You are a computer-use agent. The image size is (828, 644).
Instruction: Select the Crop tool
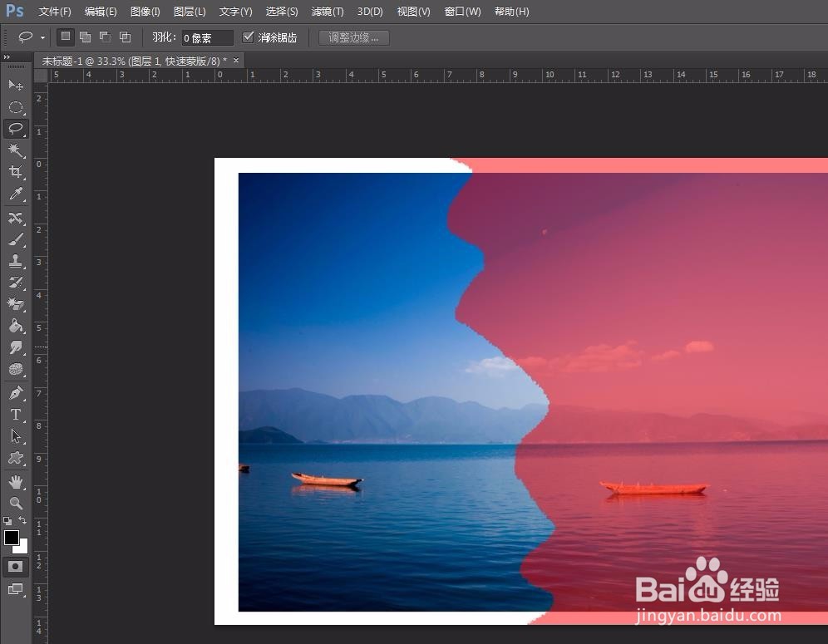(x=16, y=172)
